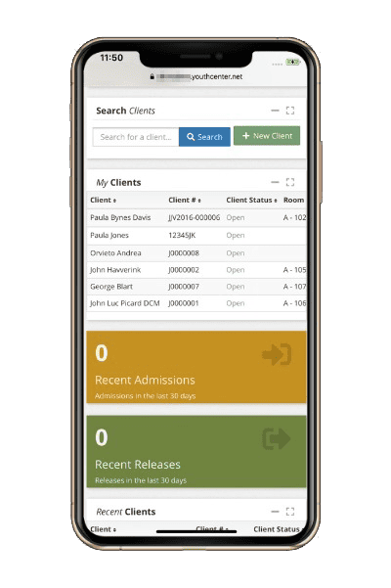Click the green New Client button

(x=267, y=136)
